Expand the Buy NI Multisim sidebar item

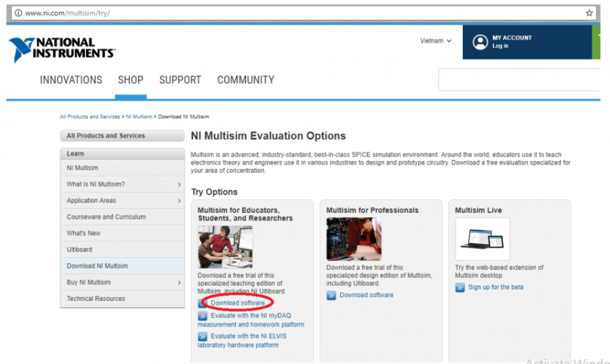click(179, 283)
